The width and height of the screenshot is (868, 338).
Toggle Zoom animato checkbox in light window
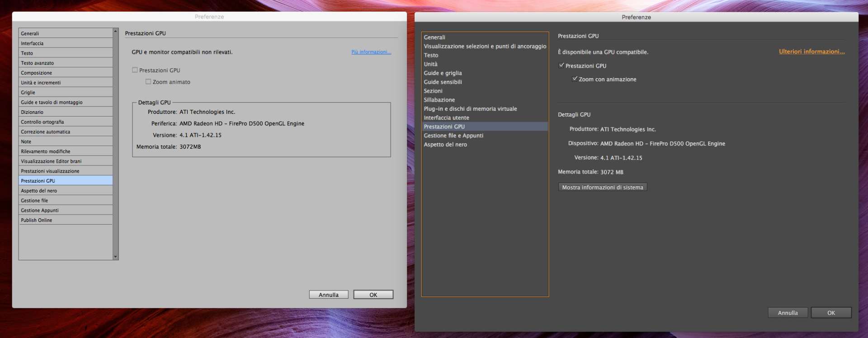click(x=148, y=82)
